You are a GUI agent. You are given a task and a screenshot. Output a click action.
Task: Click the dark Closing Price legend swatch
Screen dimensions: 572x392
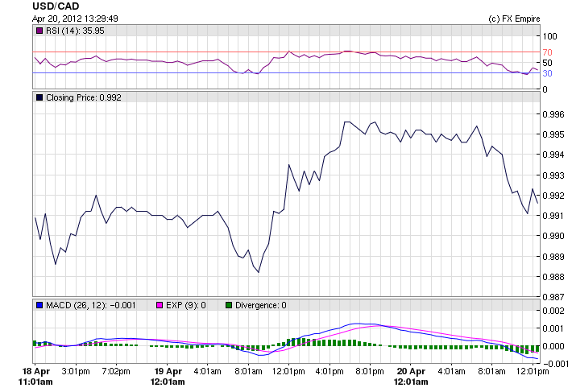click(x=39, y=97)
